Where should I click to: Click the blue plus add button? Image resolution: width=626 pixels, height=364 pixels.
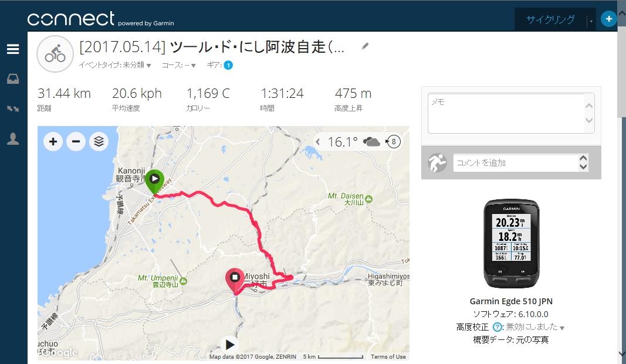[608, 19]
